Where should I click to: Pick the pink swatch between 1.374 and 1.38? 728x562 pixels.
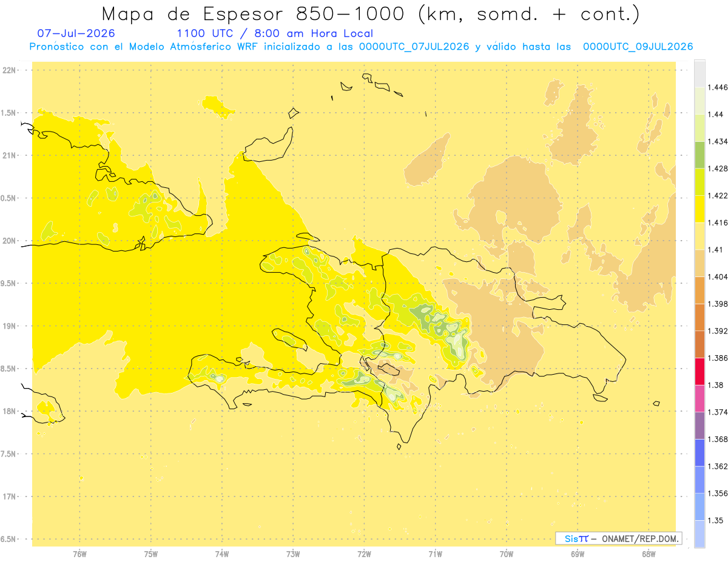pyautogui.click(x=699, y=398)
